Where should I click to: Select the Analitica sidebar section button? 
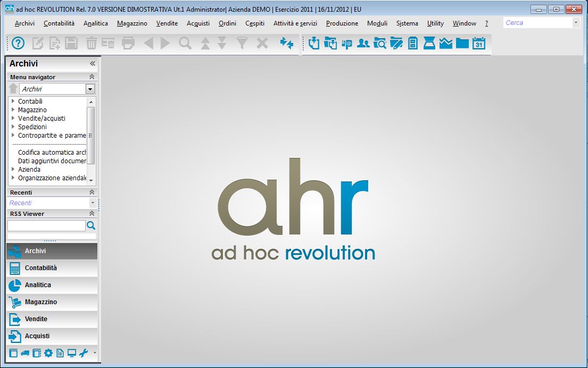[x=52, y=285]
